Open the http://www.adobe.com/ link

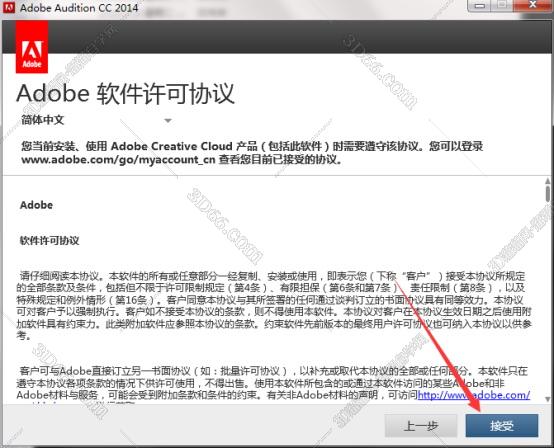[473, 395]
